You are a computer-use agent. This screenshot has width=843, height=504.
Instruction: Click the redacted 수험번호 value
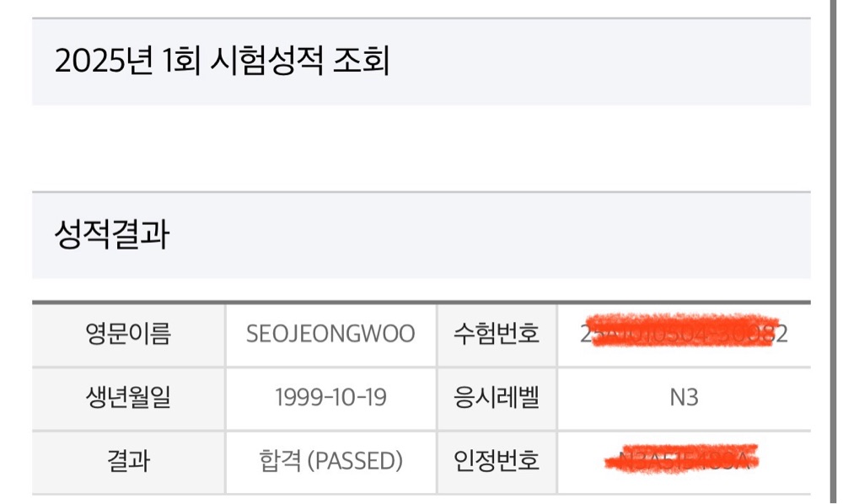pos(684,334)
